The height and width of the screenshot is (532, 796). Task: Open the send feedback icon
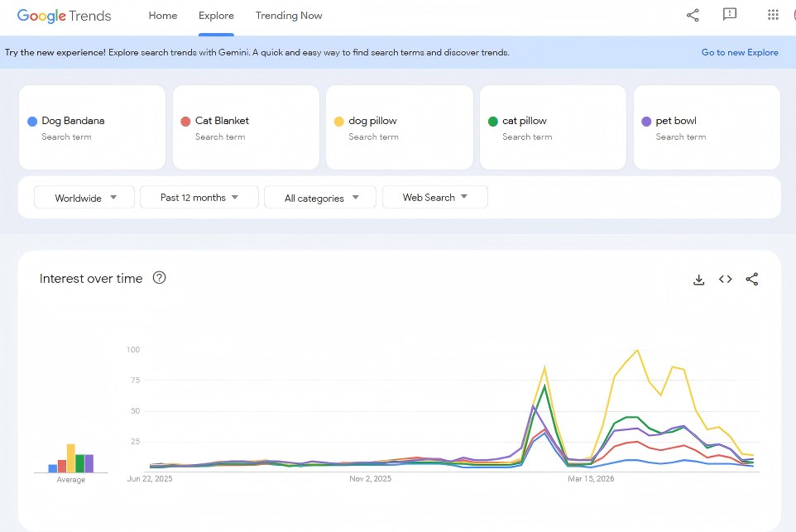[x=730, y=15]
